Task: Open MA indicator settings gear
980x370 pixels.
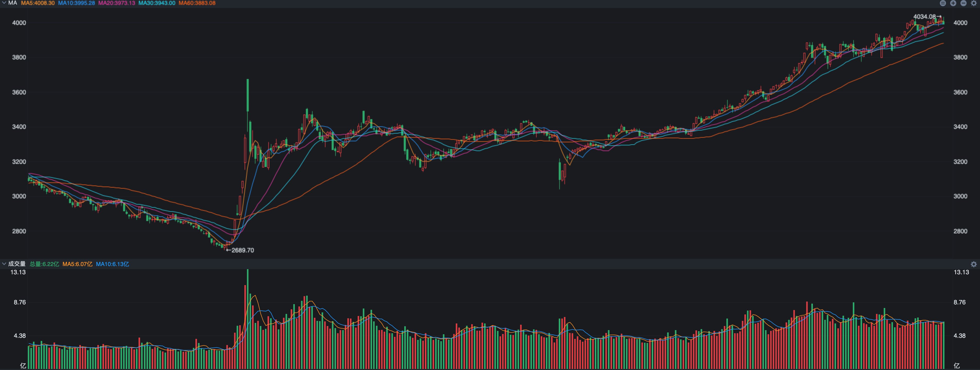Action: click(974, 3)
